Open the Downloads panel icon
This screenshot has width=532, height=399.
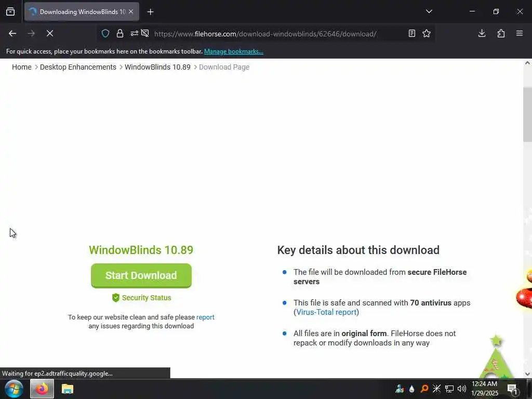click(482, 33)
